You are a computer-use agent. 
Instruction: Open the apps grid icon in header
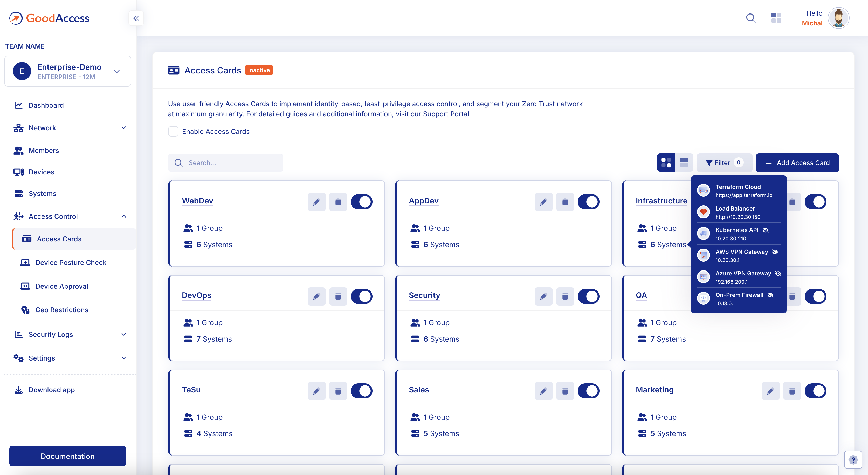click(x=776, y=18)
